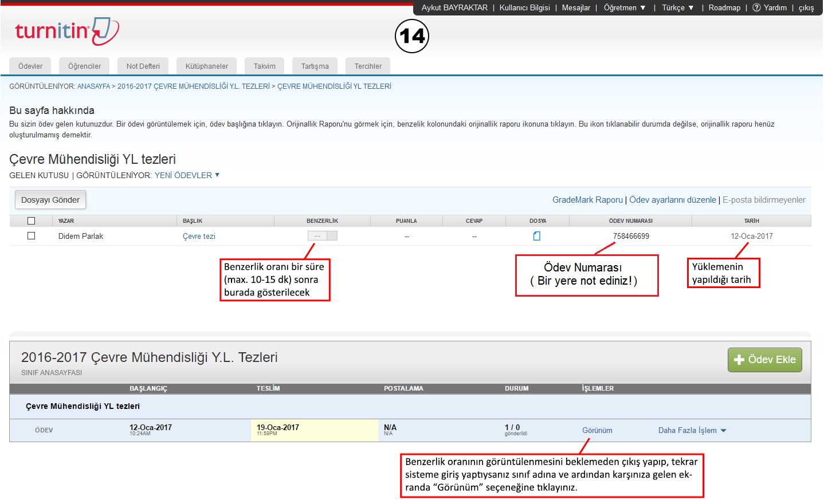
Task: Open the Daha Fazla İşlem dropdown
Action: (692, 430)
